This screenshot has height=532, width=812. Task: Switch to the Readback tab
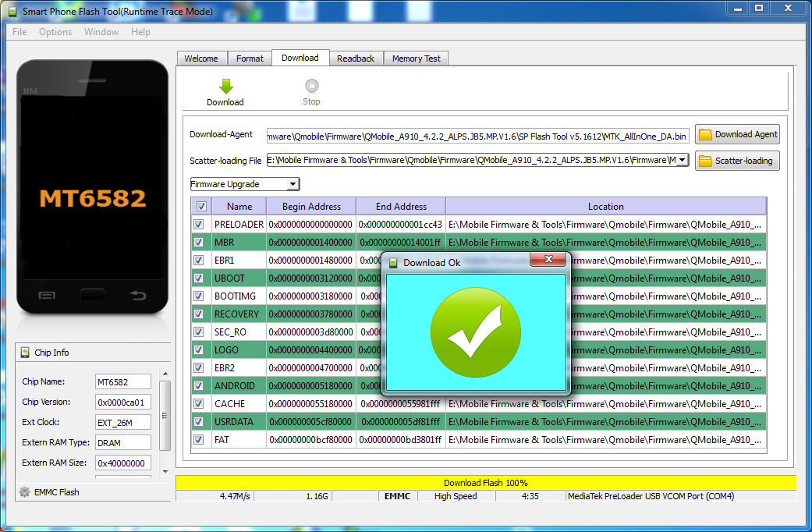[356, 58]
